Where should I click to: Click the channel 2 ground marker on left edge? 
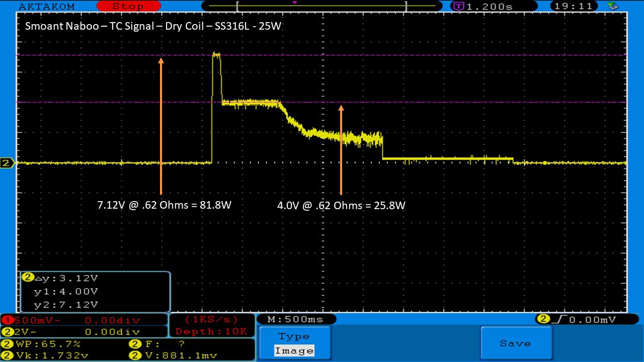coord(7,163)
